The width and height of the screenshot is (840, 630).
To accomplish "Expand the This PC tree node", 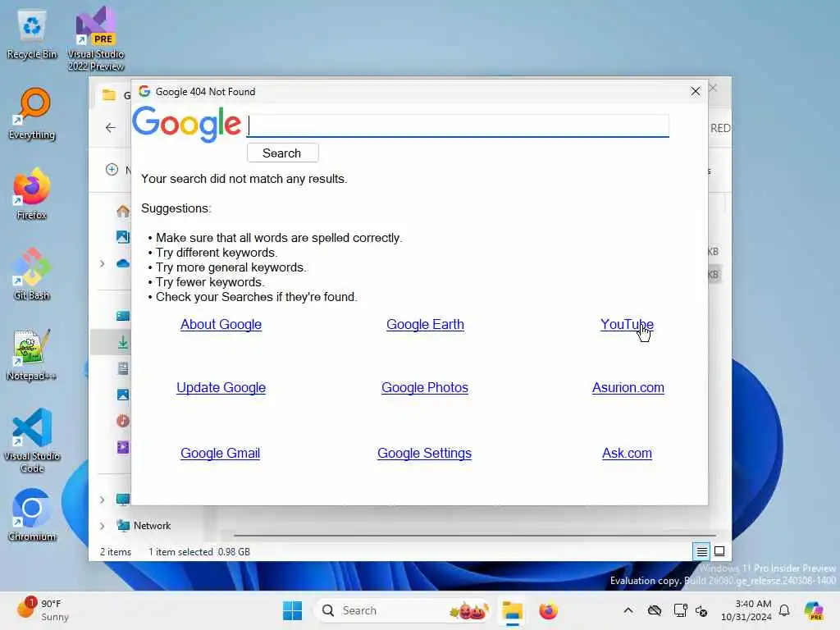I will tap(103, 500).
